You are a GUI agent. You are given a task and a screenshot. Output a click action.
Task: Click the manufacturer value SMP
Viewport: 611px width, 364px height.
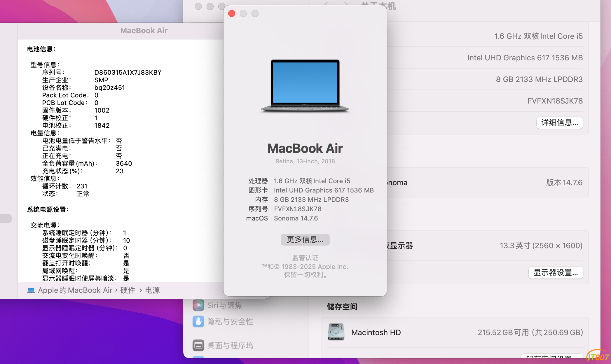[101, 80]
